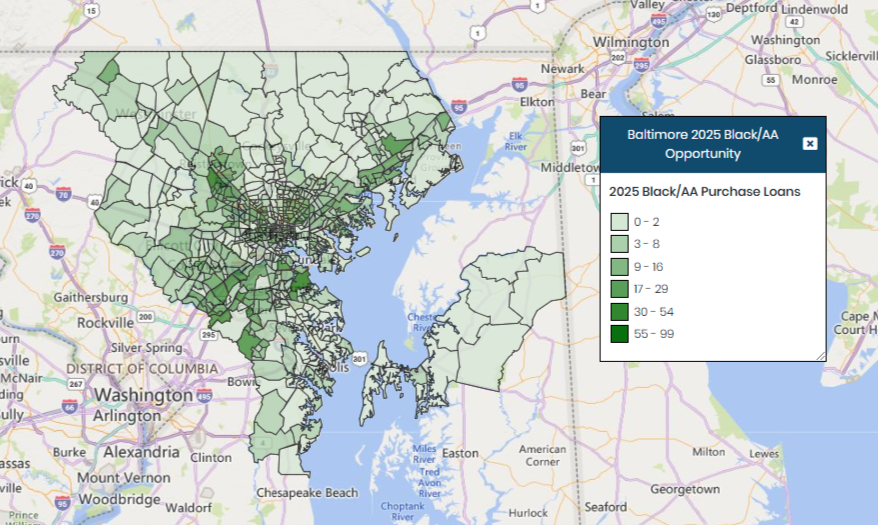Click the Silver Spring map label
This screenshot has width=878, height=525.
147,348
